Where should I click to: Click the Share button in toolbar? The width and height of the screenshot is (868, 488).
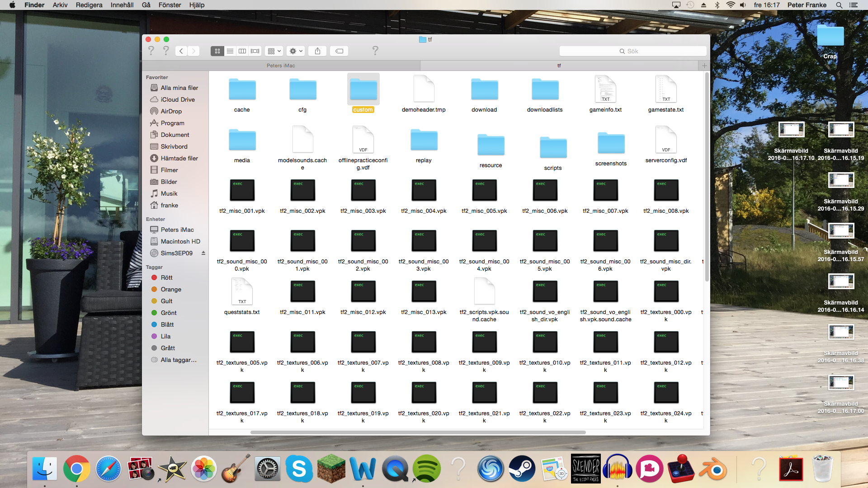click(x=317, y=51)
